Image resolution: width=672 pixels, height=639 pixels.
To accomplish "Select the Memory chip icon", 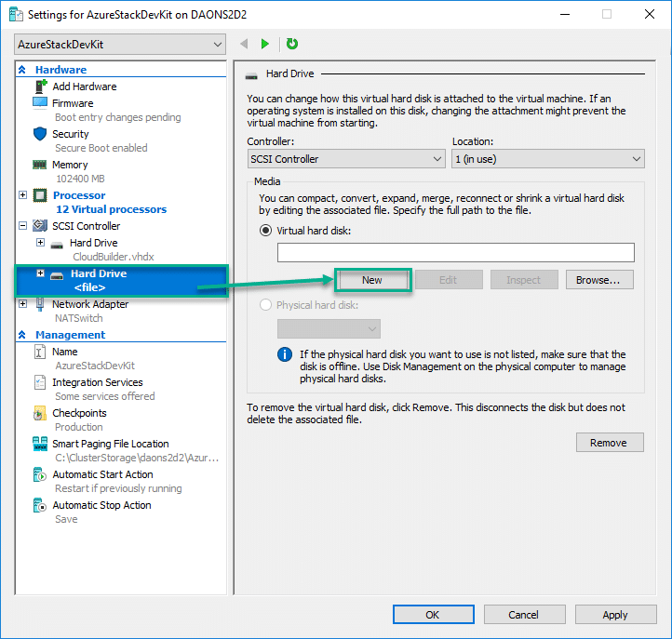I will 40,165.
